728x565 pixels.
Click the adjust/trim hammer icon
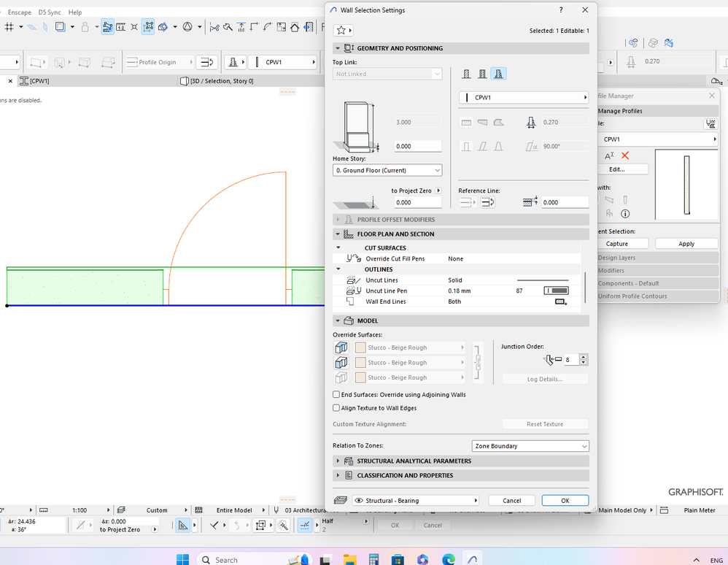[x=228, y=27]
